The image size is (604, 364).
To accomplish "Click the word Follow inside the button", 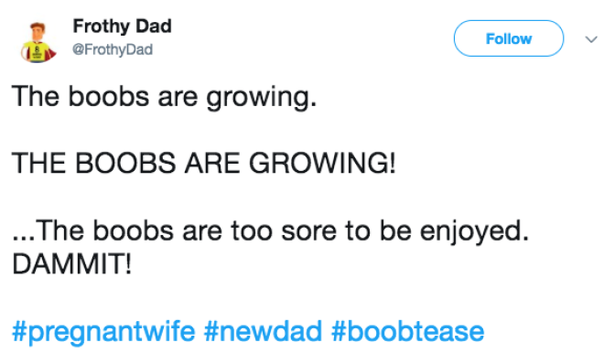I will [509, 38].
